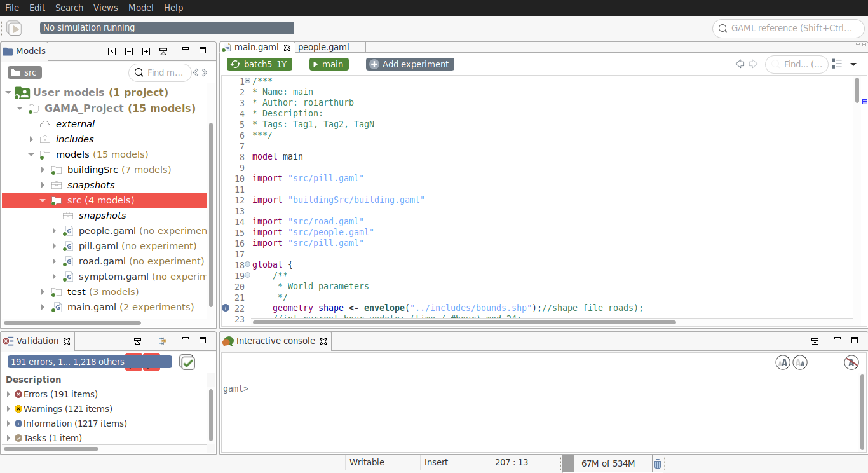Screen dimensions: 868x473
Task: Decrease console font size
Action: point(800,362)
